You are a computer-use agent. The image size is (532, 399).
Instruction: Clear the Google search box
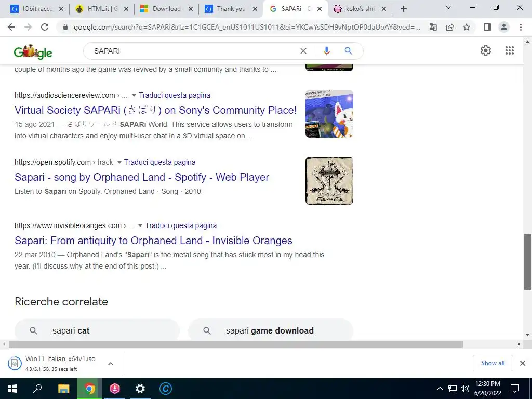[303, 51]
